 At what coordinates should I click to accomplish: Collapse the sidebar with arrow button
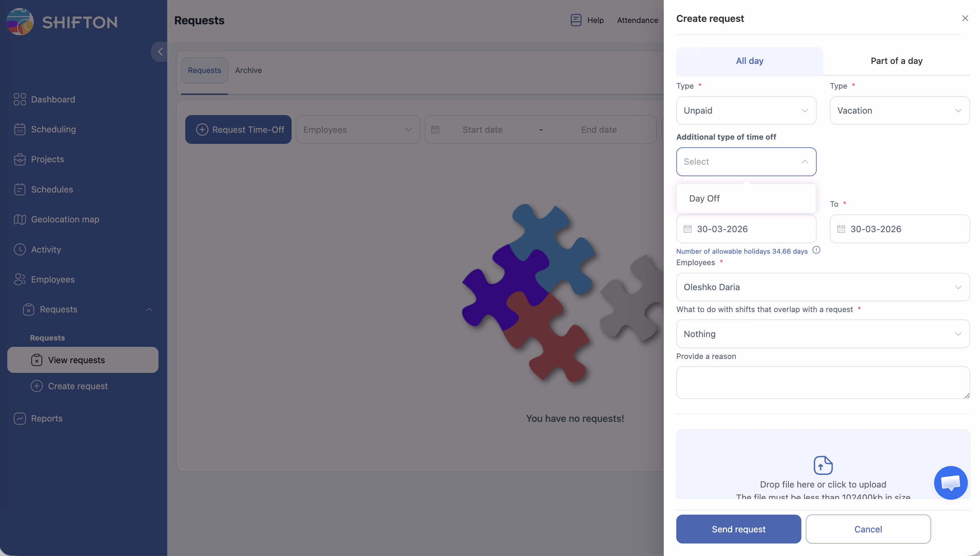[x=160, y=51]
